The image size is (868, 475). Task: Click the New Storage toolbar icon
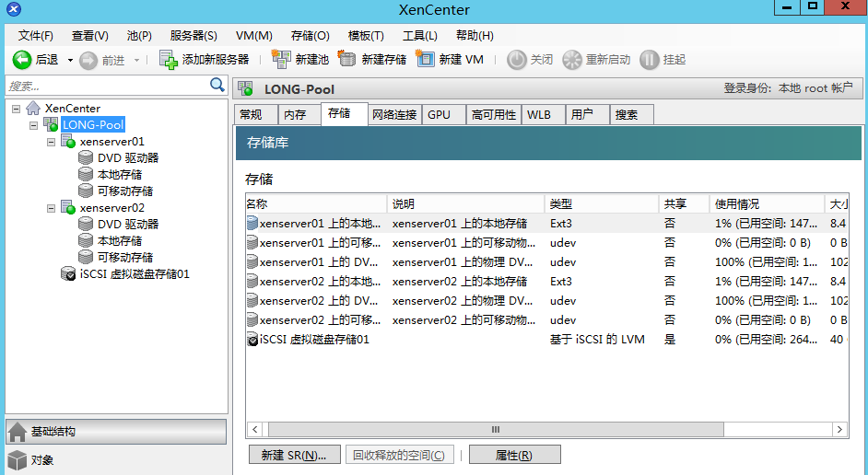coord(347,59)
